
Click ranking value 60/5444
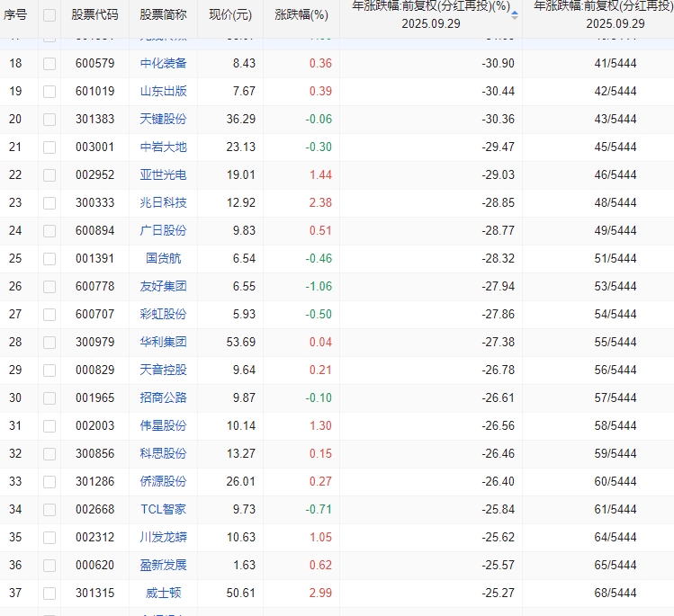[x=616, y=481]
